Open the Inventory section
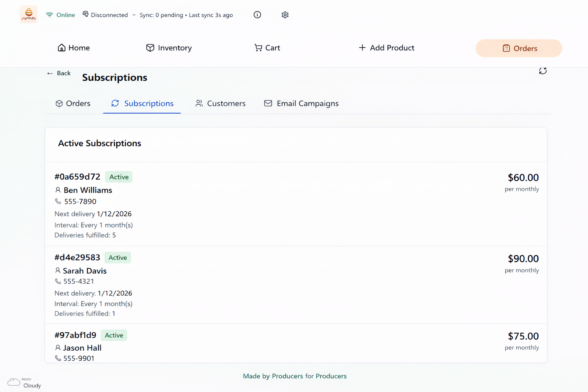The width and height of the screenshot is (588, 392). click(x=169, y=48)
